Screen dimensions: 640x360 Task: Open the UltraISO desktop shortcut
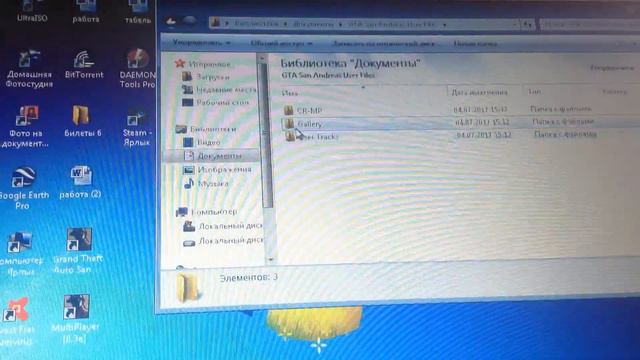click(x=32, y=11)
